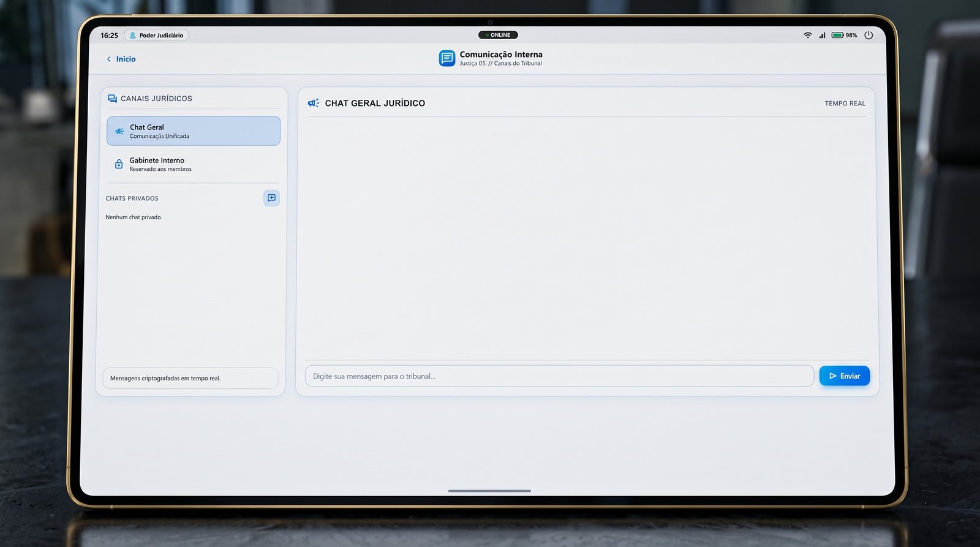Click the megaphone icon in chat header

[314, 103]
